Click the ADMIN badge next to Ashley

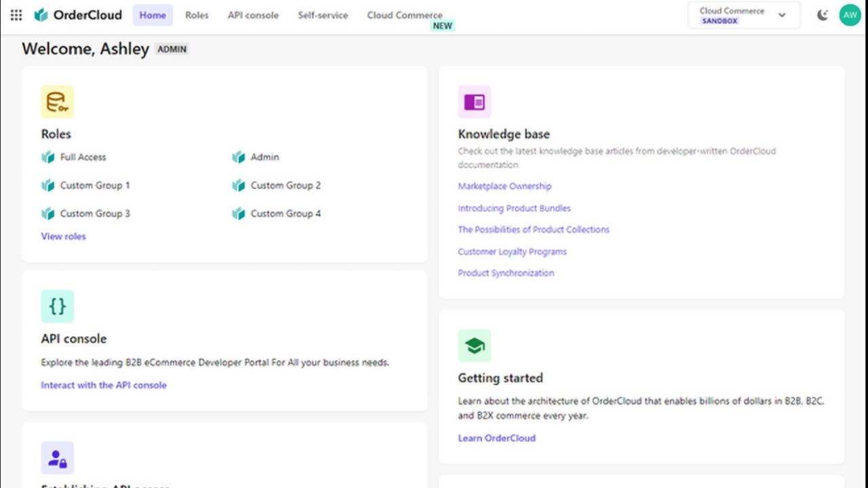tap(172, 49)
